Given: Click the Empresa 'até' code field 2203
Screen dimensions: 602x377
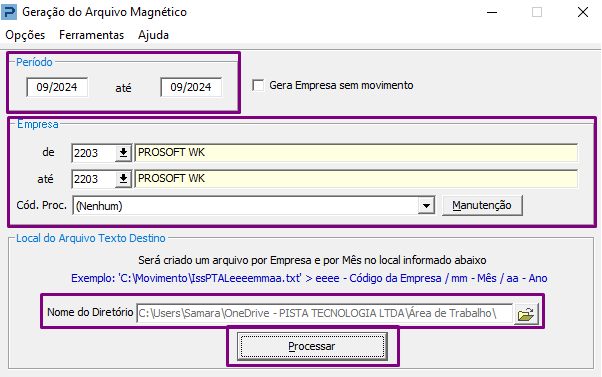Looking at the screenshot, I should [94, 179].
